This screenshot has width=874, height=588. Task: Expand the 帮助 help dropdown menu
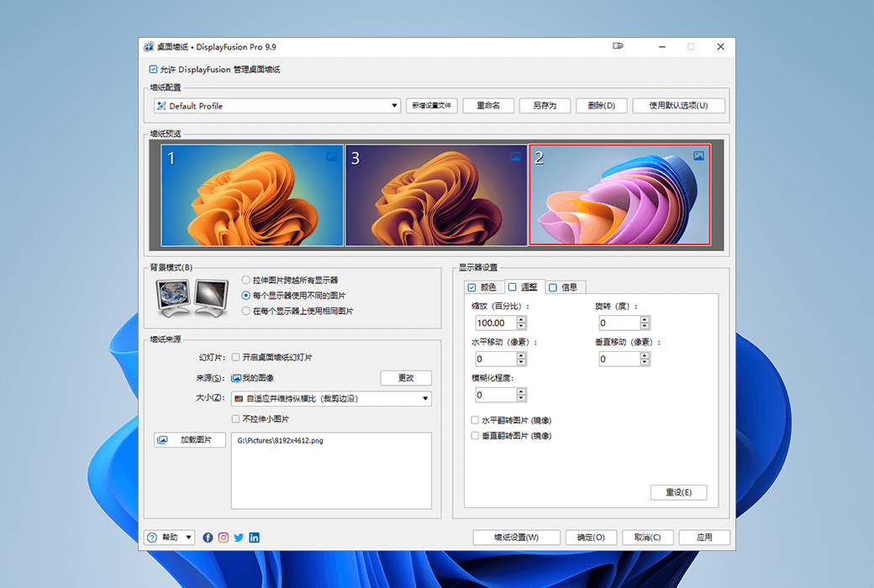[170, 538]
